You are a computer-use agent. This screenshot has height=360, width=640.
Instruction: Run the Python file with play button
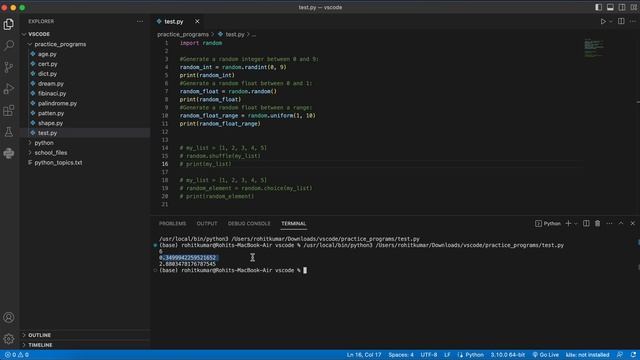point(603,21)
